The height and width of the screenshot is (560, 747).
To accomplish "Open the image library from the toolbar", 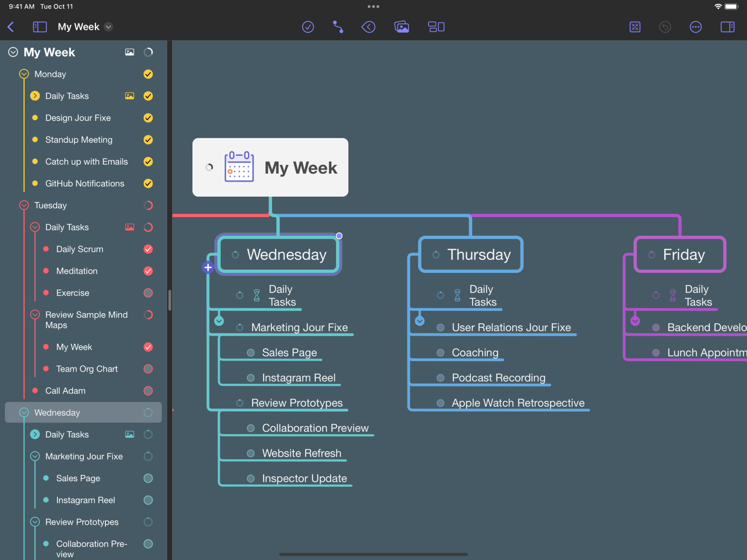I will tap(401, 27).
